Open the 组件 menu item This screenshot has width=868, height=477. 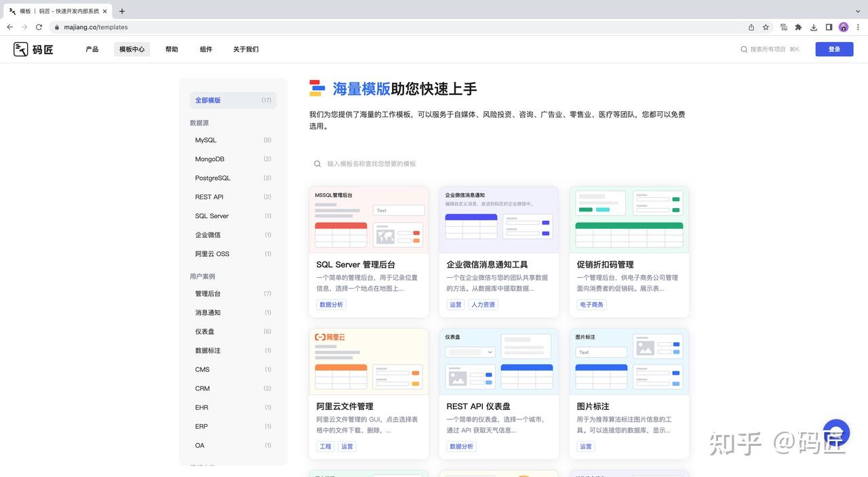click(206, 49)
